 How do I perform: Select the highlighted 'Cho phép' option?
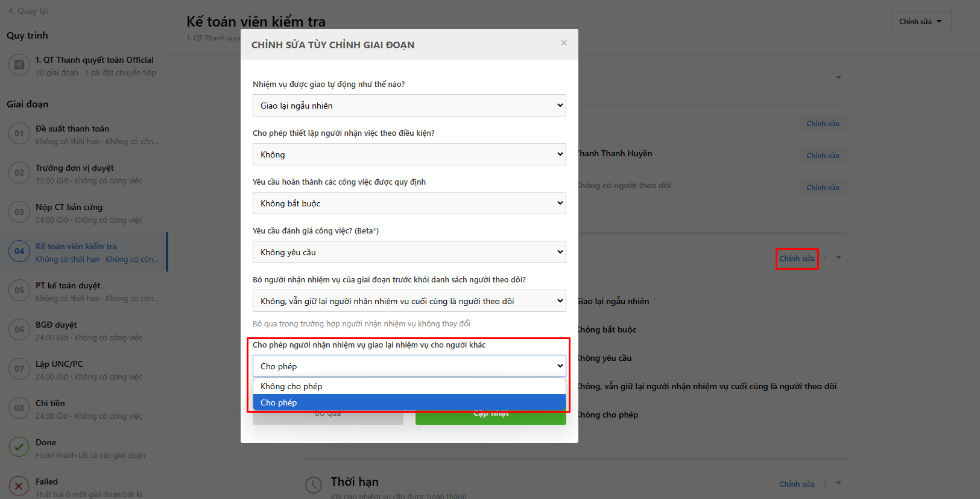pyautogui.click(x=409, y=402)
